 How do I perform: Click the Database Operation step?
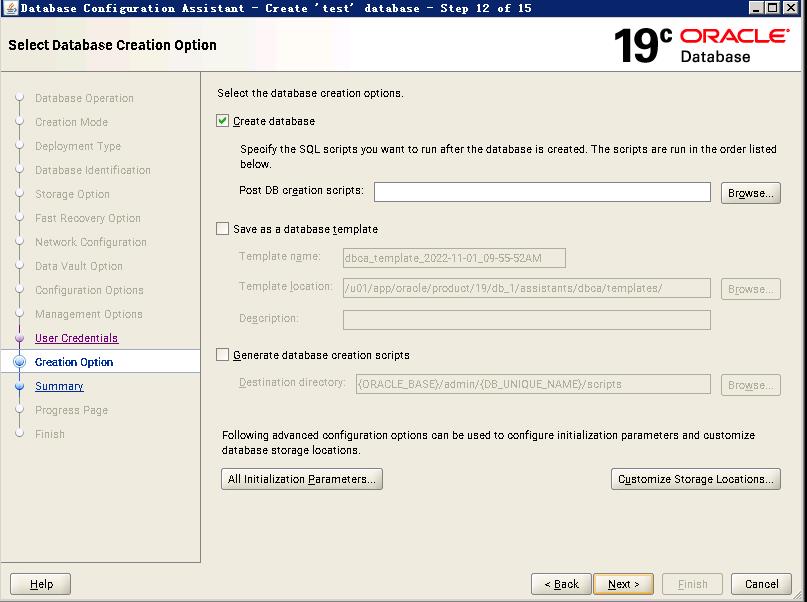[x=84, y=98]
